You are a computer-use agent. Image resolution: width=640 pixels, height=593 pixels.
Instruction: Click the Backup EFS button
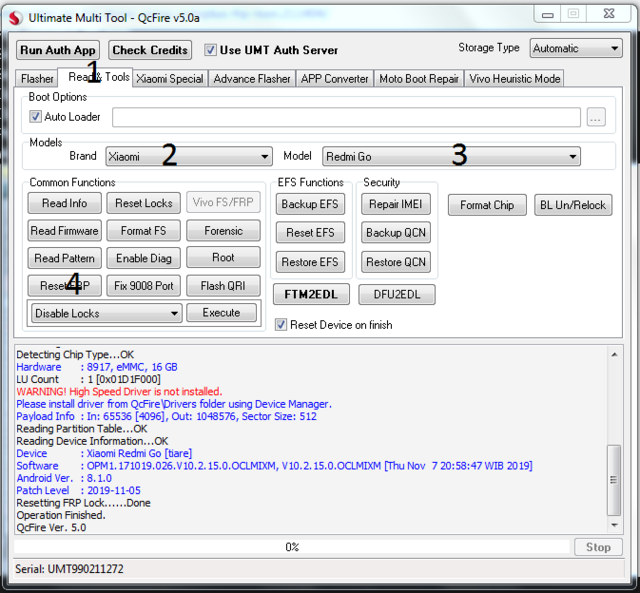310,204
